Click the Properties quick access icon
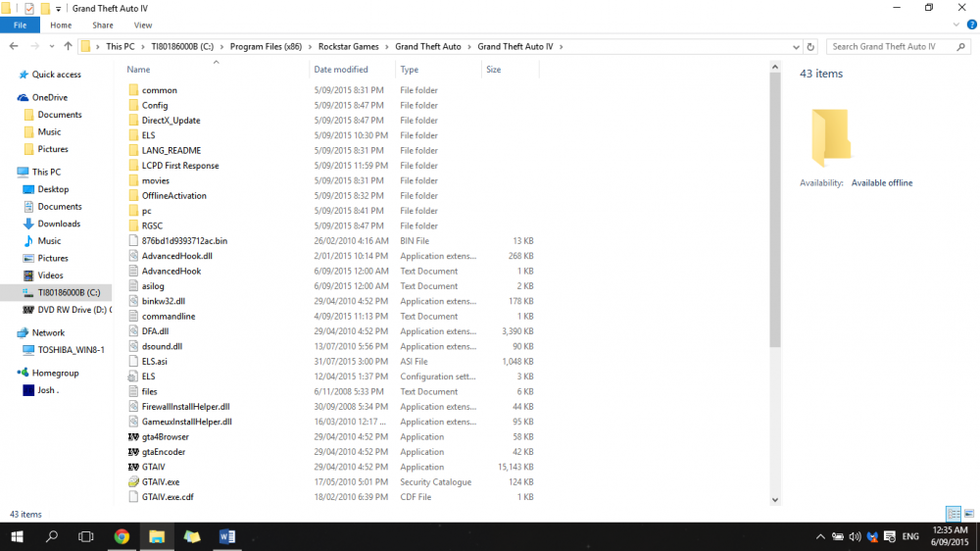The image size is (980, 551). tap(28, 9)
